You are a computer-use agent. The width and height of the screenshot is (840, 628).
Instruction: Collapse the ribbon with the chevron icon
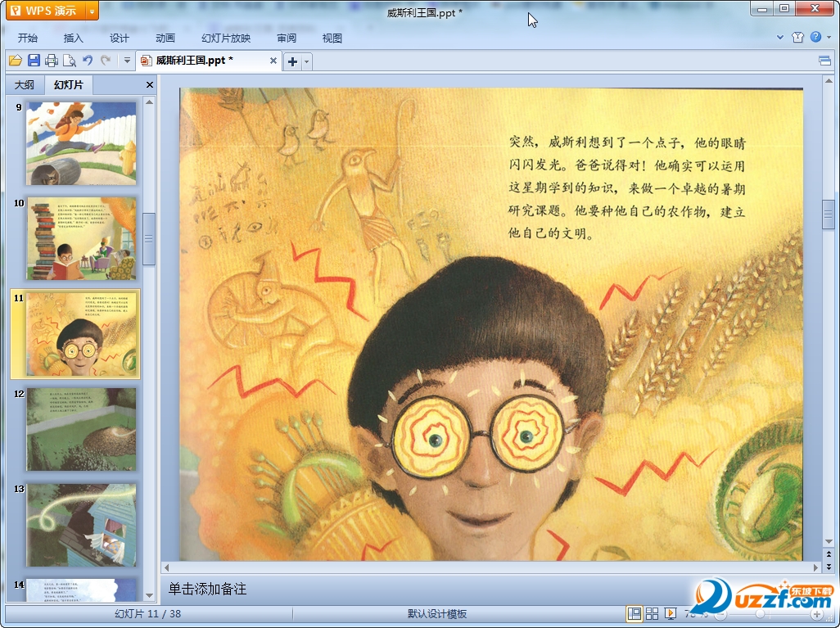click(780, 37)
